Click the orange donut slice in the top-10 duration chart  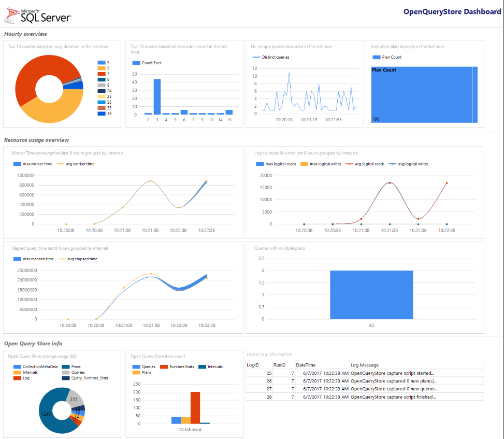point(53,108)
